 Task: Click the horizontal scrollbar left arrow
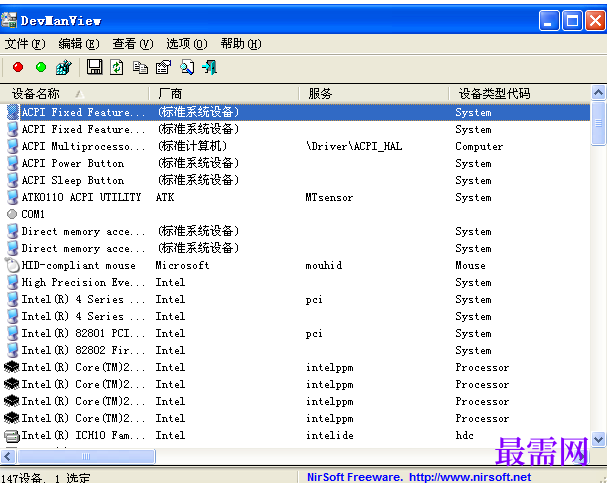point(8,456)
